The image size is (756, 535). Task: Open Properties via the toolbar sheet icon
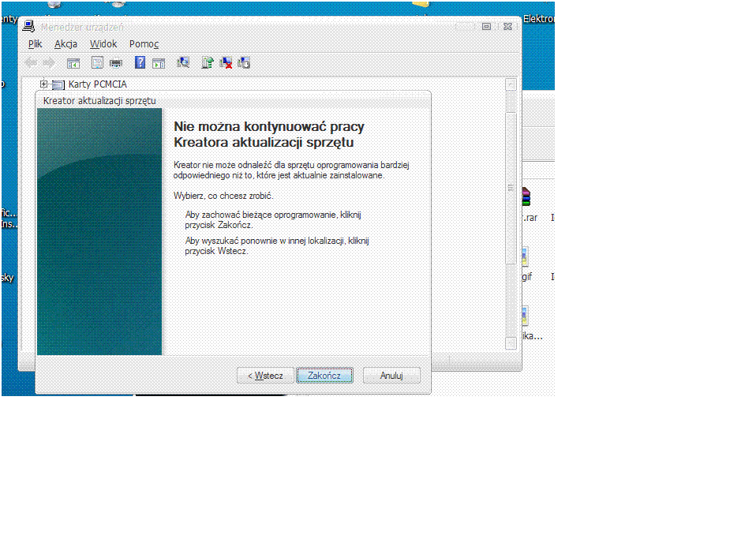point(97,62)
